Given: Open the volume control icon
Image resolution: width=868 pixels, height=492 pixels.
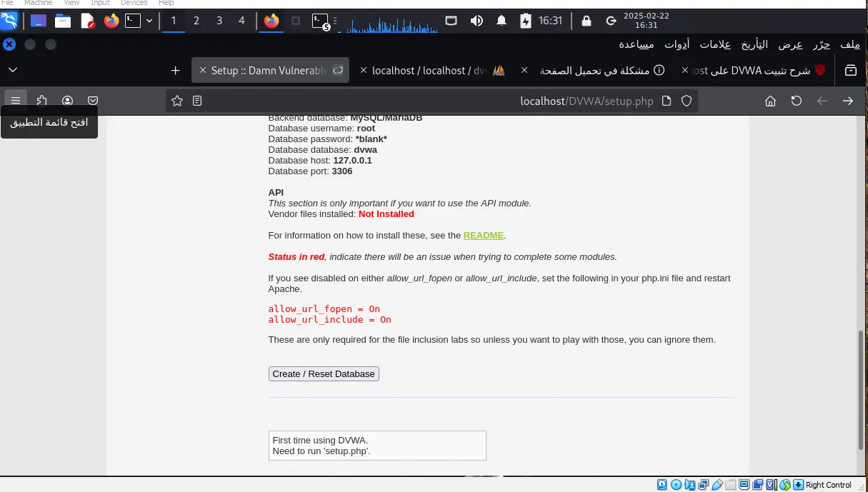Looking at the screenshot, I should coord(477,21).
